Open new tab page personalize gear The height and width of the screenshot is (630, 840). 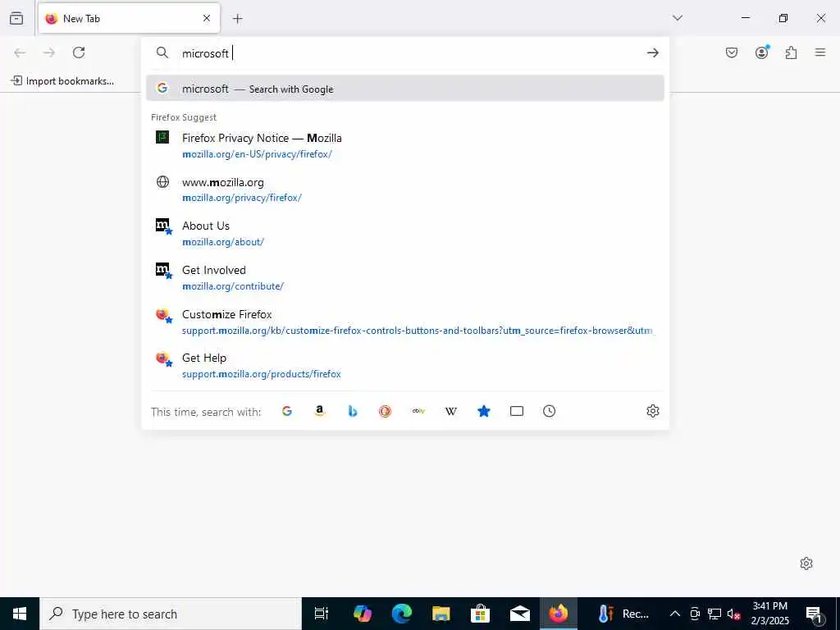pyautogui.click(x=806, y=564)
